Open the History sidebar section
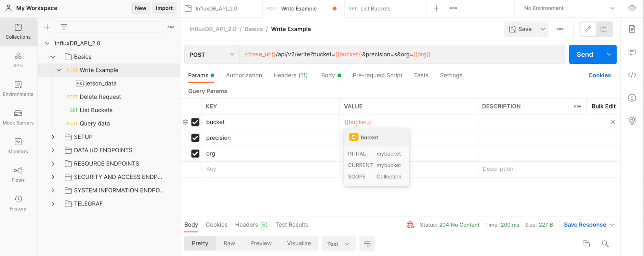 pos(18,204)
